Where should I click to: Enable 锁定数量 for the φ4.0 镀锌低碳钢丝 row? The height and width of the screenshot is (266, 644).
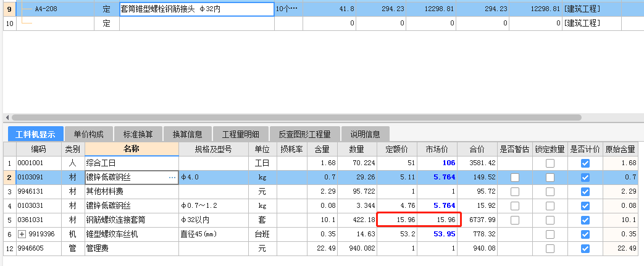550,178
